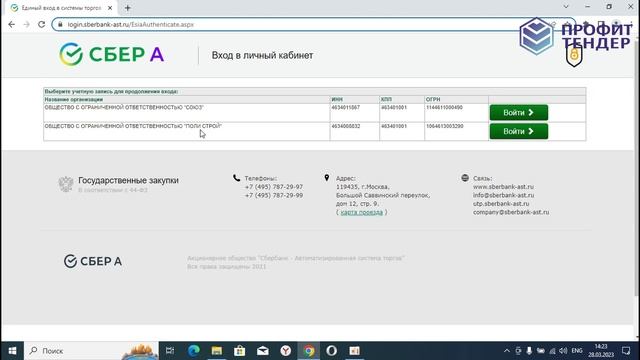Click the Сбер А logo in footer

(x=93, y=261)
